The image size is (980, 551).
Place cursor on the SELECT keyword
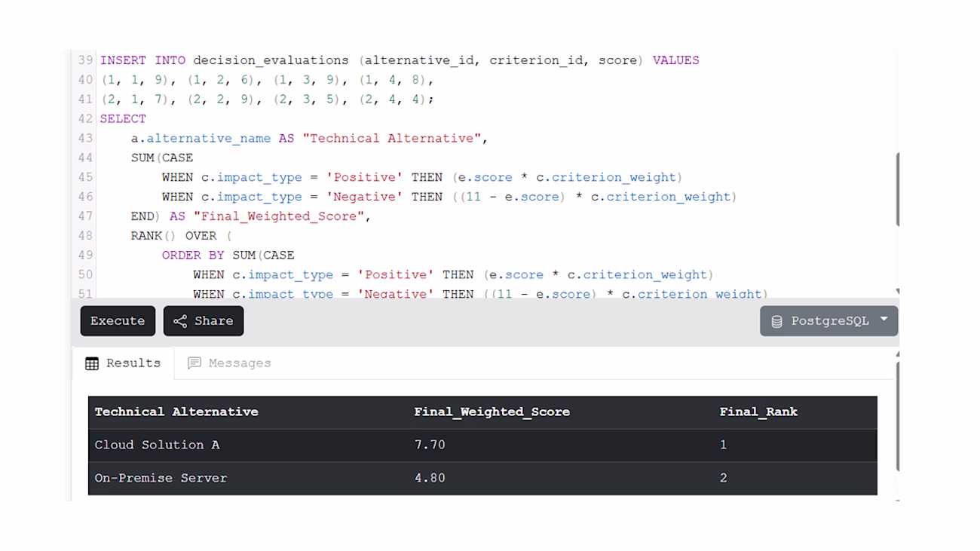point(123,119)
